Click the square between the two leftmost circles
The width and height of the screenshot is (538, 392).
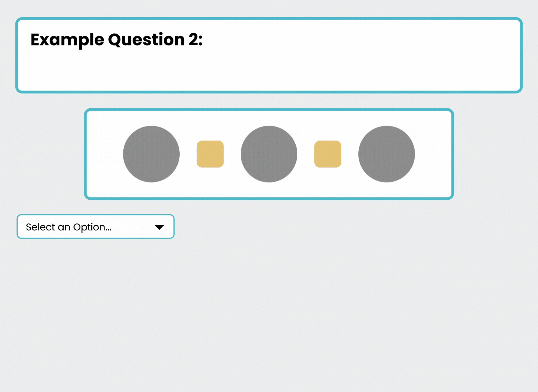pos(210,154)
